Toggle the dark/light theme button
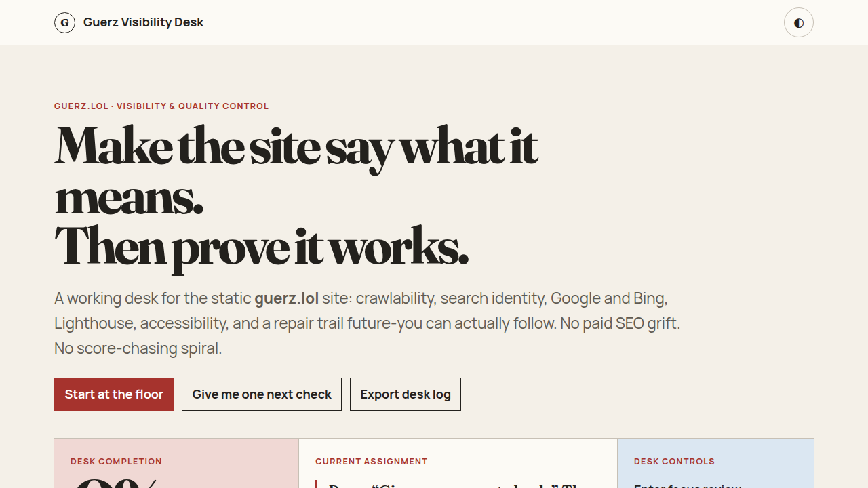The width and height of the screenshot is (868, 488). click(799, 22)
